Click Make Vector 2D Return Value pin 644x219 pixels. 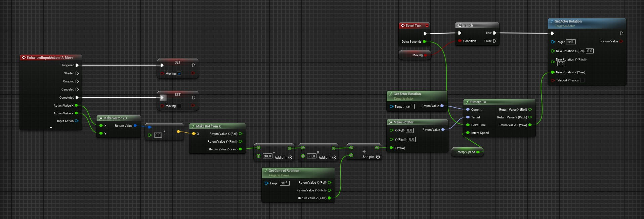pyautogui.click(x=135, y=126)
